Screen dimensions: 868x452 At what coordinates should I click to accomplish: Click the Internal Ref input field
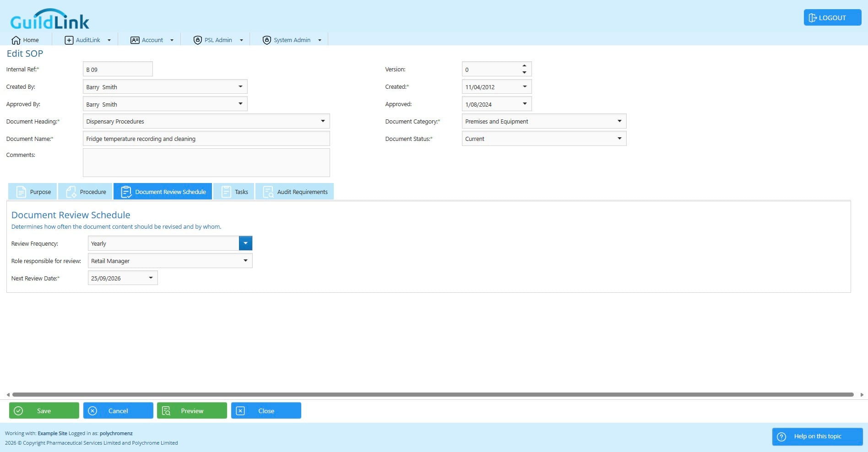(118, 69)
